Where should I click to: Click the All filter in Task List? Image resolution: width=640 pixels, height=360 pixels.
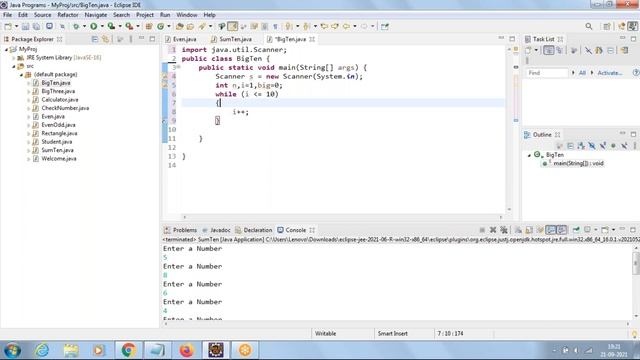tap(582, 73)
